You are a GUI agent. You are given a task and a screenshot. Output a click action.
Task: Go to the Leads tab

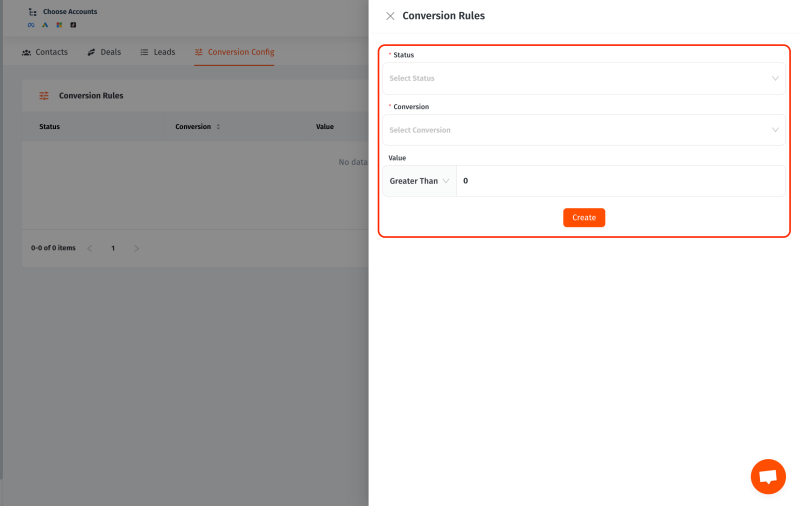click(157, 52)
